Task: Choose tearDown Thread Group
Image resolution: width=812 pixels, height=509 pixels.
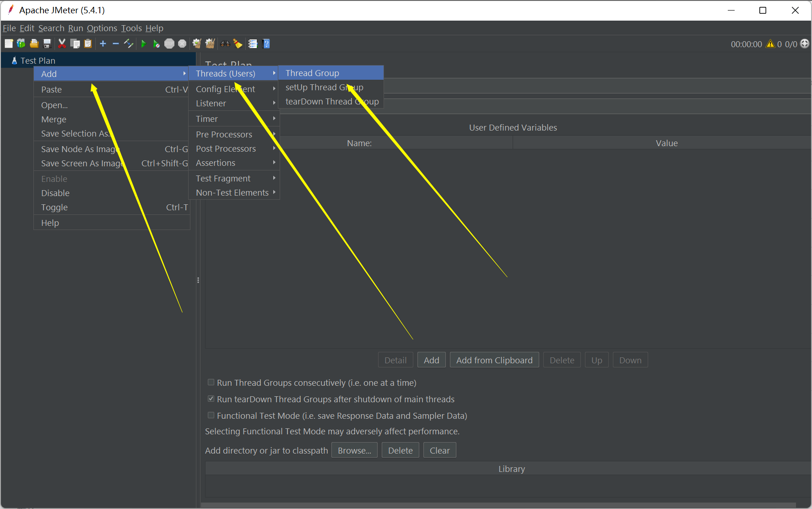Action: pos(331,101)
